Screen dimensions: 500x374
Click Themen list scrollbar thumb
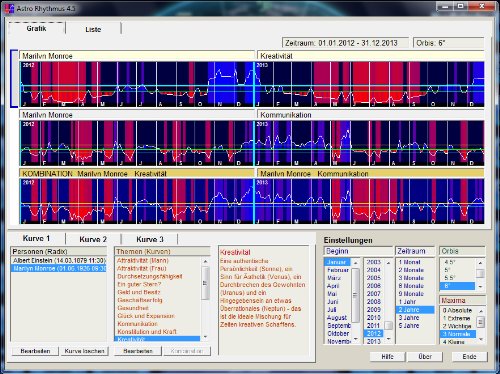pos(205,283)
